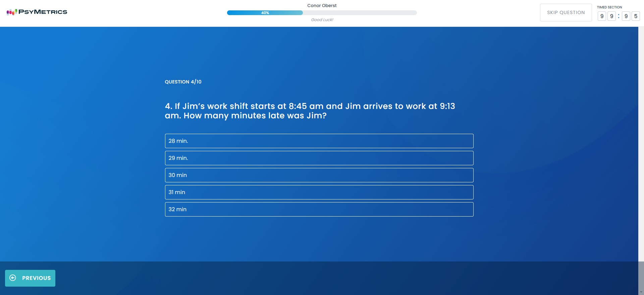Click the Timed Section label

(609, 7)
